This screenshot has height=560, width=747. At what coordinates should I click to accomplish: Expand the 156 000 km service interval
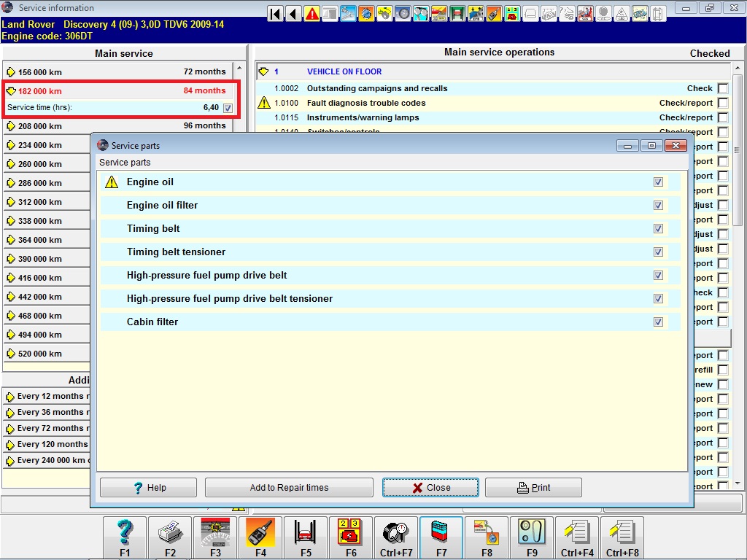pyautogui.click(x=11, y=72)
